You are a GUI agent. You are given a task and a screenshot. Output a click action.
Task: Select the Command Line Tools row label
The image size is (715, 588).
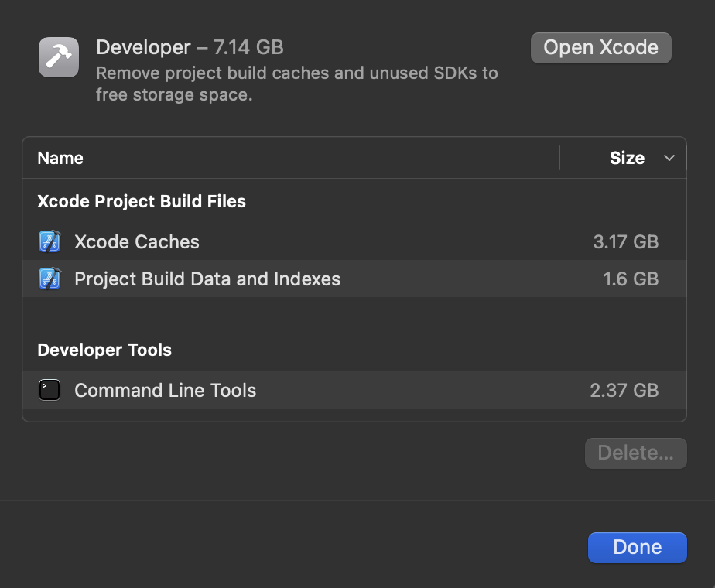[x=165, y=390]
